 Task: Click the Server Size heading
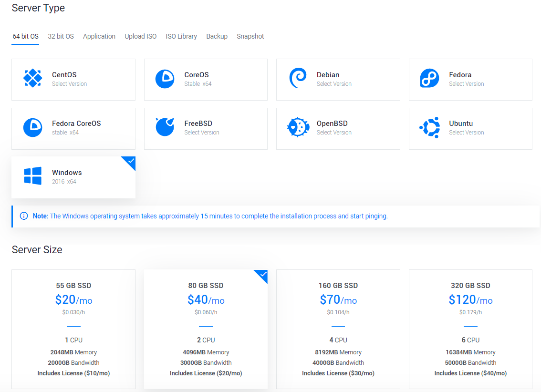(37, 249)
